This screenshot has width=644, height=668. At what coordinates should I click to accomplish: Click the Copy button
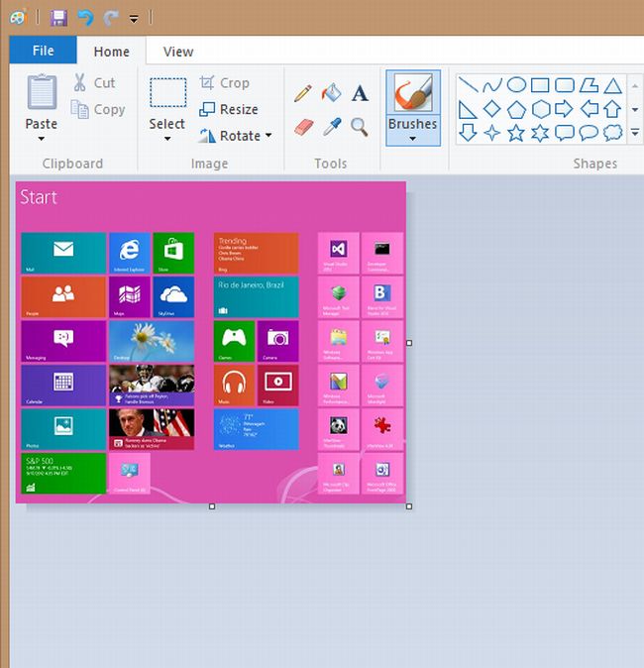(x=98, y=109)
